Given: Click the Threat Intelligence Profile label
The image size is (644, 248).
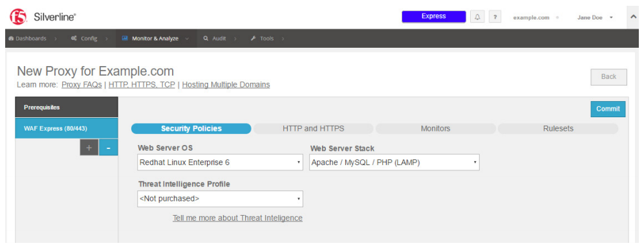Looking at the screenshot, I should (x=184, y=185).
